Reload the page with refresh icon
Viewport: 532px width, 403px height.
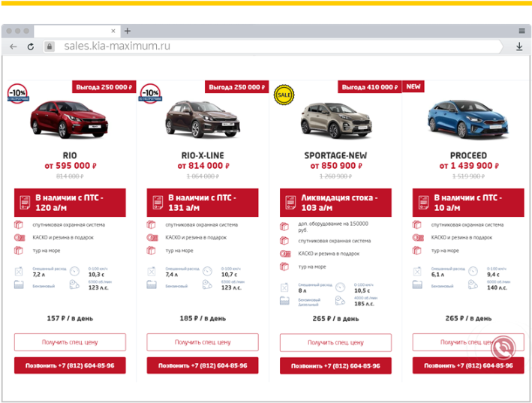31,47
